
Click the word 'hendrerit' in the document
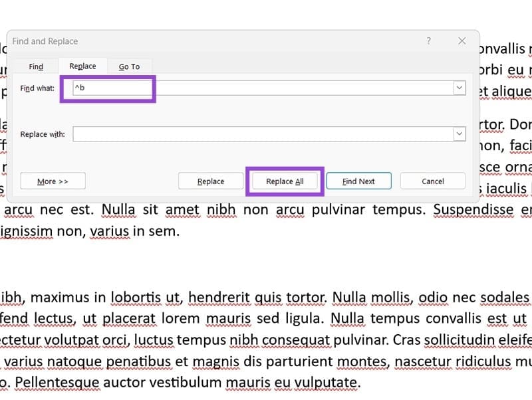[x=219, y=297]
